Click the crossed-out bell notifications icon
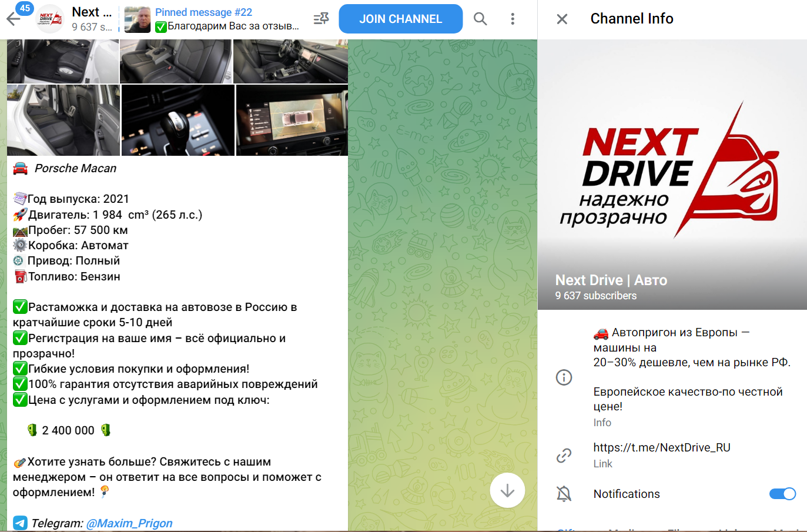This screenshot has width=807, height=532. (x=564, y=494)
